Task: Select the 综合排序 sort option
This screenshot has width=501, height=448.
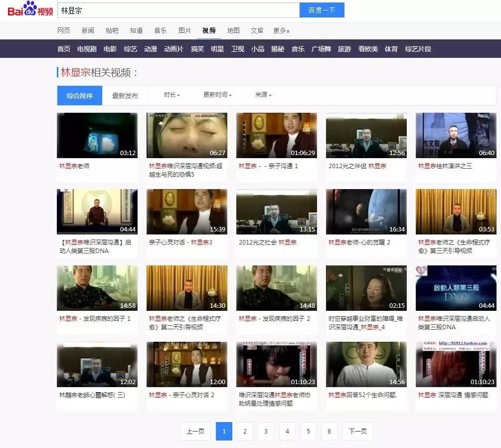Action: pos(79,95)
